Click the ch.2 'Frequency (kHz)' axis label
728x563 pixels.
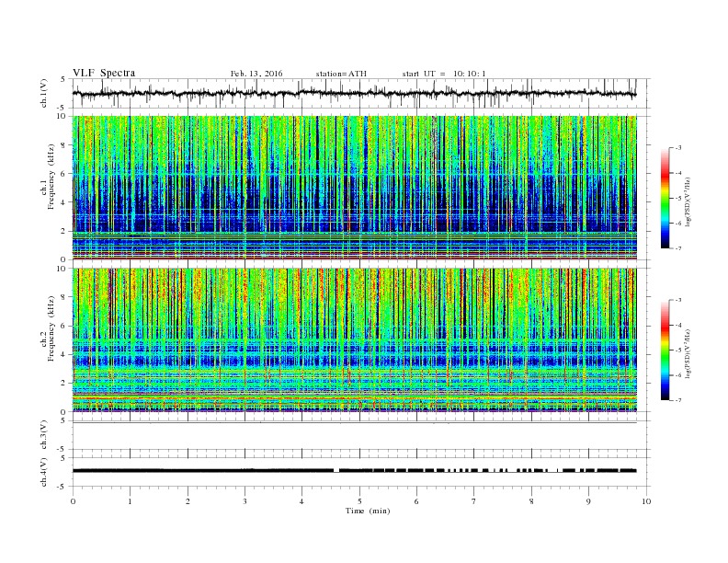pyautogui.click(x=51, y=327)
